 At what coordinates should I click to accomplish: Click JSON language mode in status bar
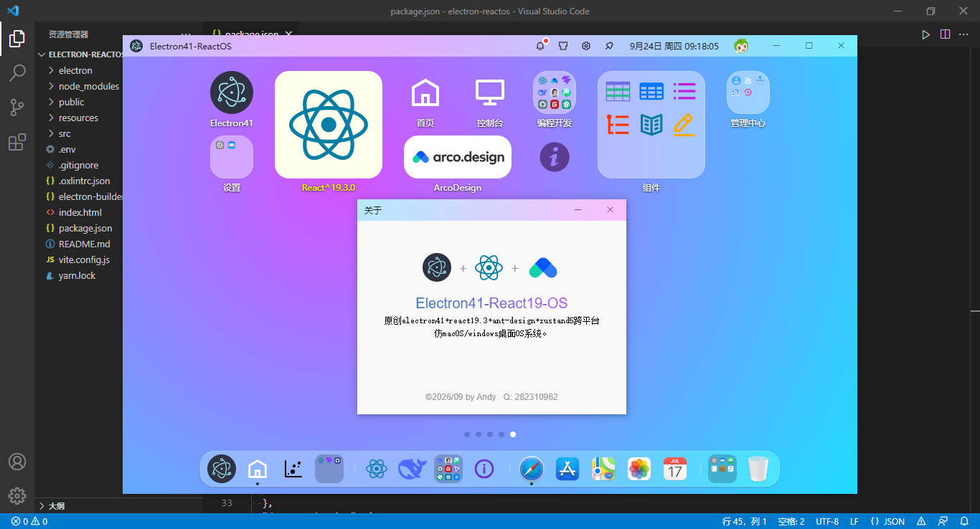887,521
